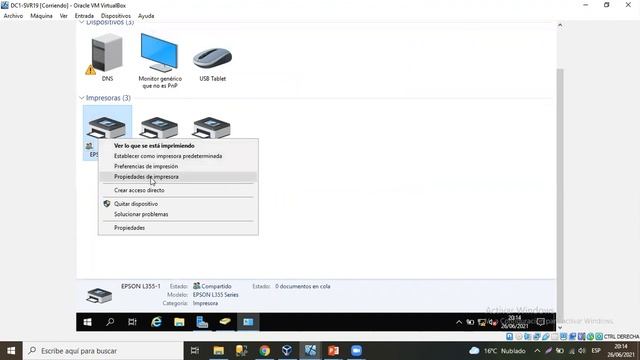Open PowerPoint from host taskbar
640x360 pixels.
point(333,351)
